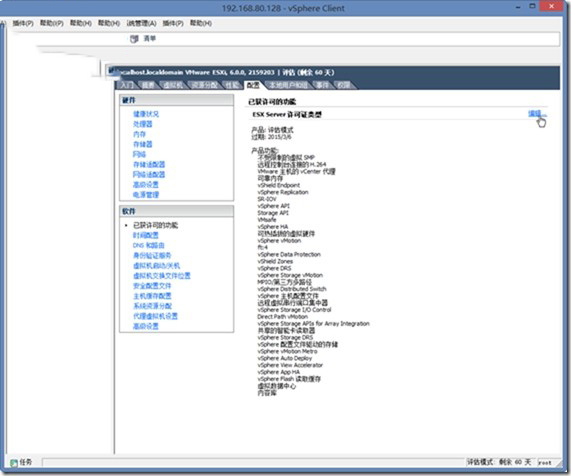The height and width of the screenshot is (476, 571).
Task: Click the Inventory (清单) cube icon
Action: [x=134, y=39]
